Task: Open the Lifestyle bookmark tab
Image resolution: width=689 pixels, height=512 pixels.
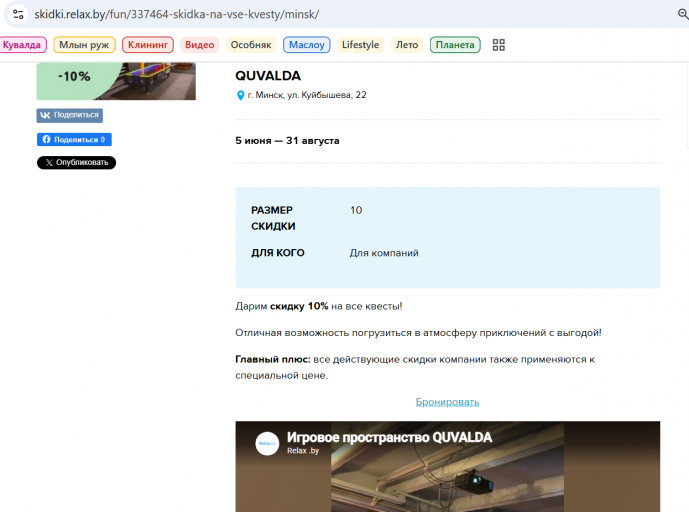Action: click(360, 45)
